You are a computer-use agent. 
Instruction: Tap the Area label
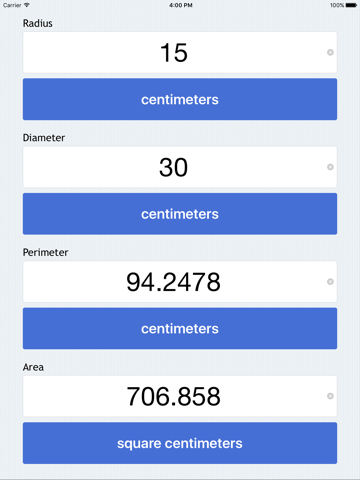[x=33, y=367]
